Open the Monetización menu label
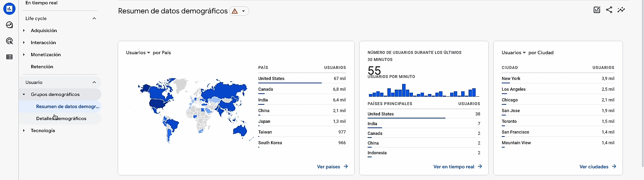 pos(46,55)
